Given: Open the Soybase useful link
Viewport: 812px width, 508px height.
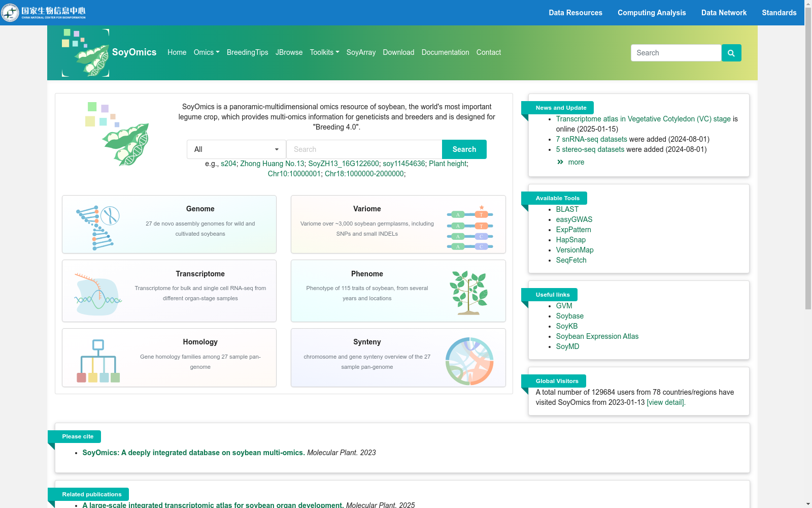Looking at the screenshot, I should tap(570, 316).
